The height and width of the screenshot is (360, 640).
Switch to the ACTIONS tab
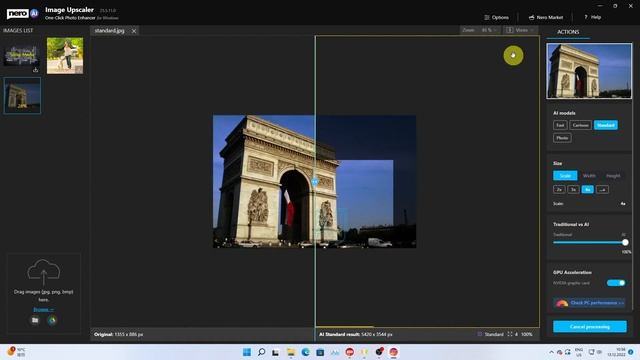click(x=568, y=32)
